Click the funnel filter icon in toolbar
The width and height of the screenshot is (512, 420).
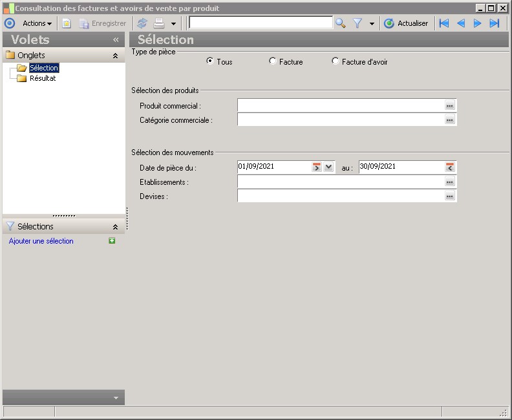tap(357, 23)
